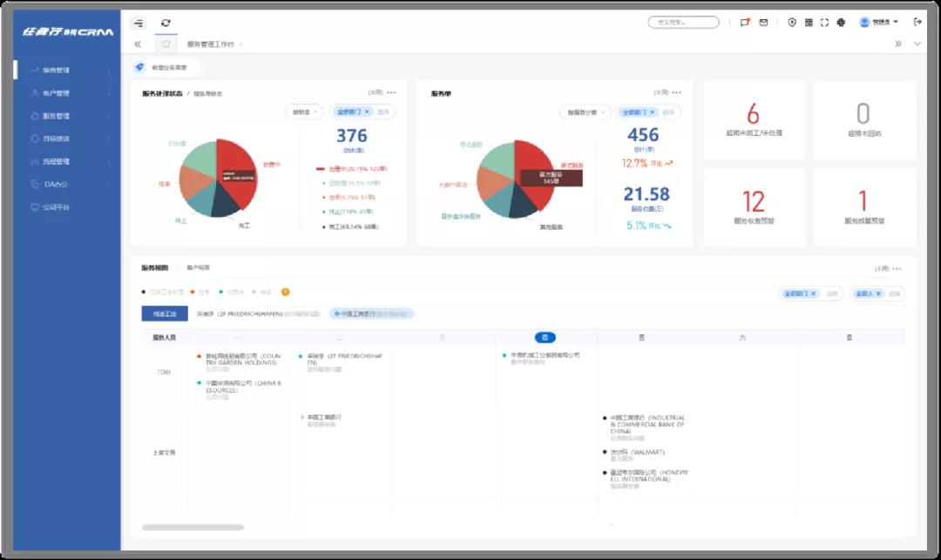Open the mail envelope icon
Image resolution: width=941 pixels, height=560 pixels.
pyautogui.click(x=763, y=23)
